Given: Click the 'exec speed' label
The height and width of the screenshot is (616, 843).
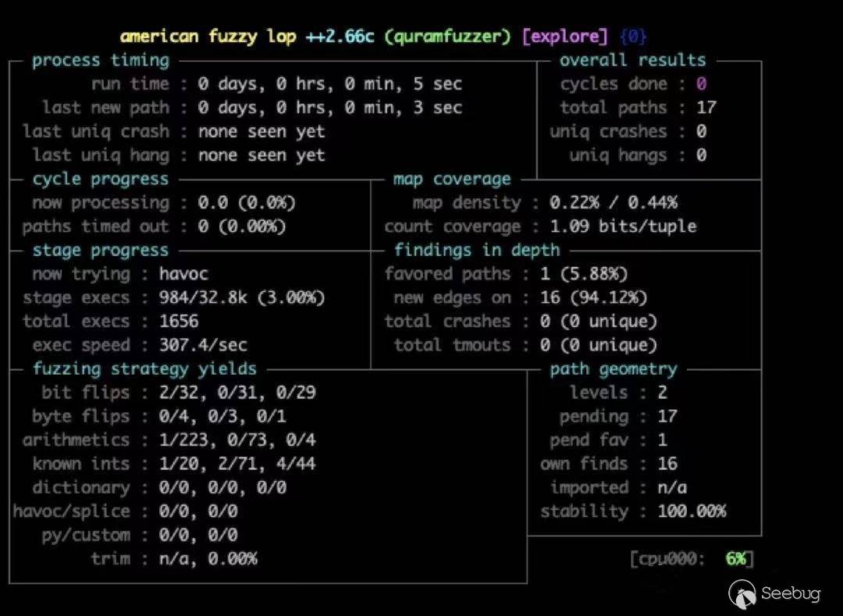Looking at the screenshot, I should [81, 344].
